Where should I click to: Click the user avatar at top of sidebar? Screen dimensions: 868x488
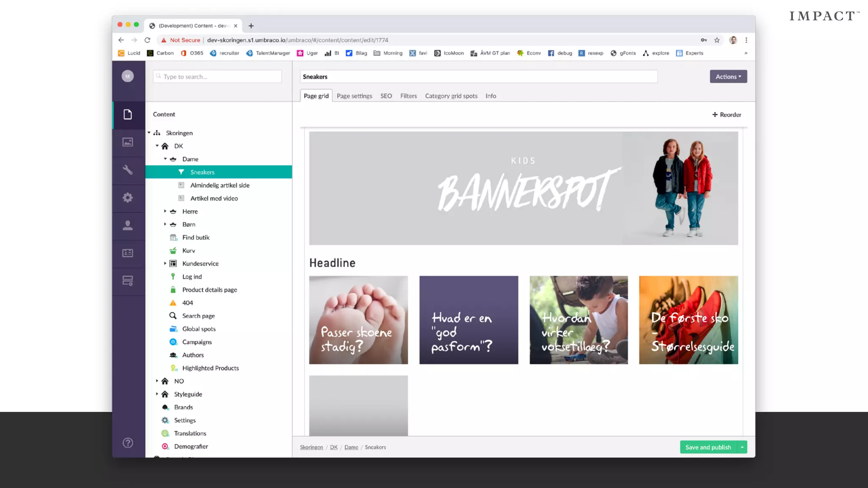(128, 76)
